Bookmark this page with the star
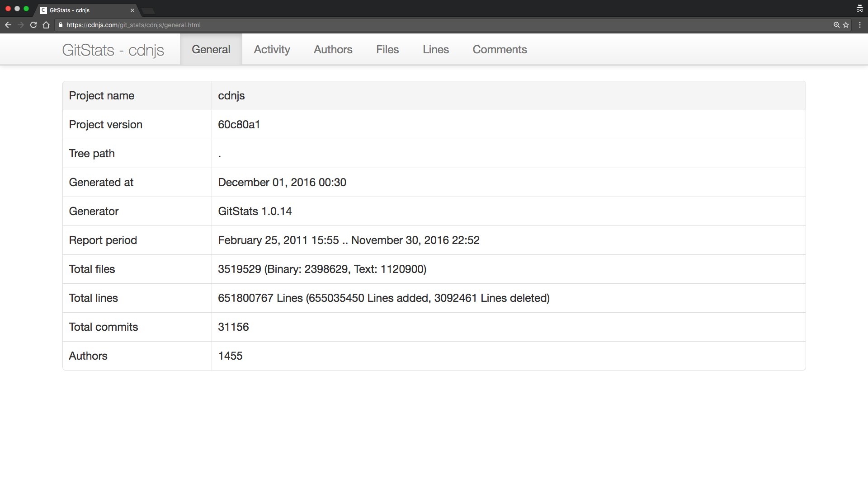Image resolution: width=868 pixels, height=488 pixels. coord(846,25)
